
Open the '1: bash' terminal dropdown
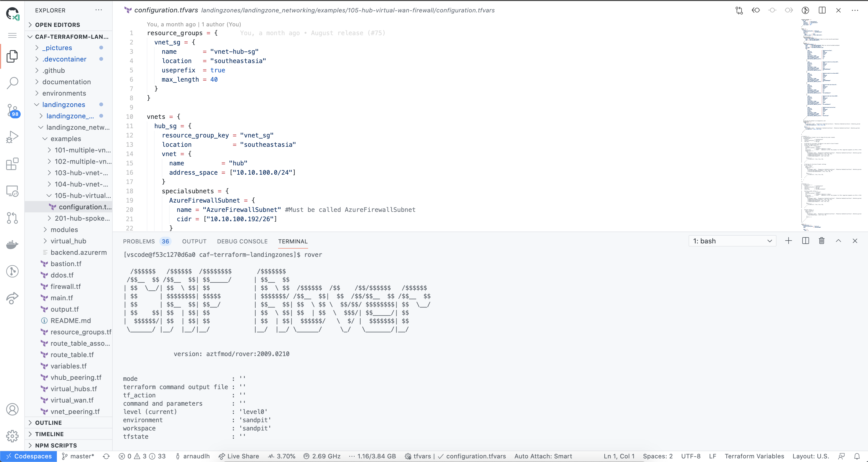(732, 241)
